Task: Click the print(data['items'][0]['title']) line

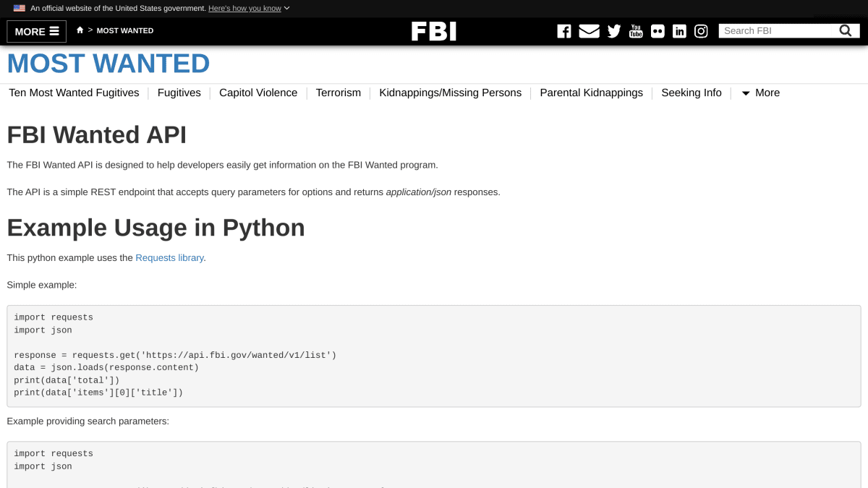Action: [98, 393]
